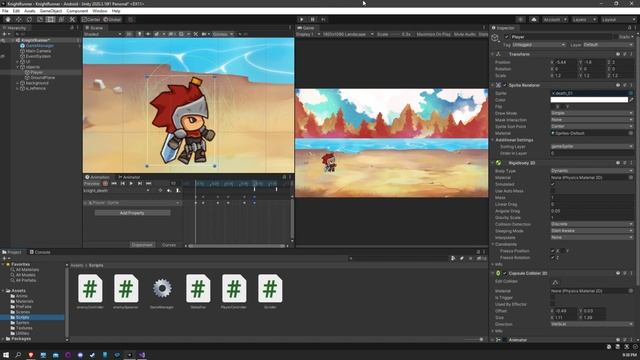
Task: Click the Add Property button
Action: point(132,213)
